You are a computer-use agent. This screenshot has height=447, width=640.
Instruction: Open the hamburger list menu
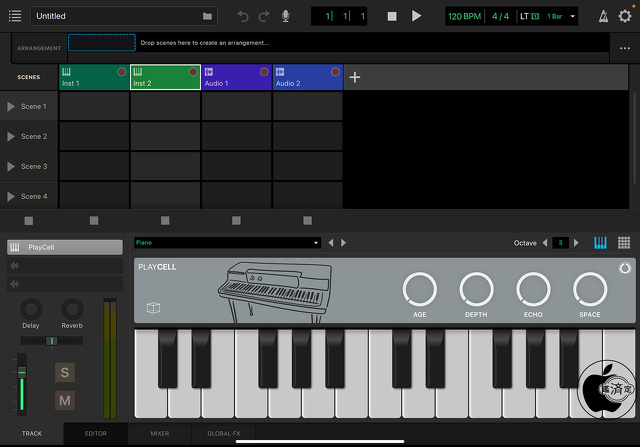[15, 16]
